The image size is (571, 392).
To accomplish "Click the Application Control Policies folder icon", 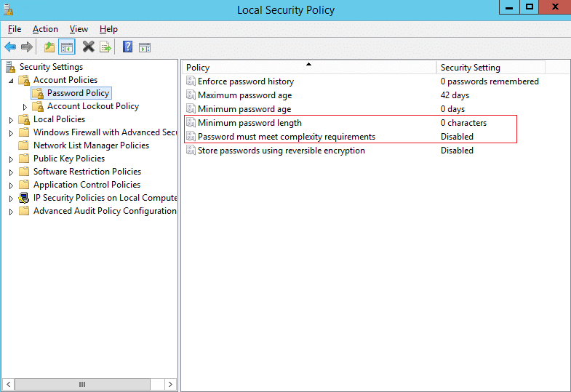I will [24, 185].
